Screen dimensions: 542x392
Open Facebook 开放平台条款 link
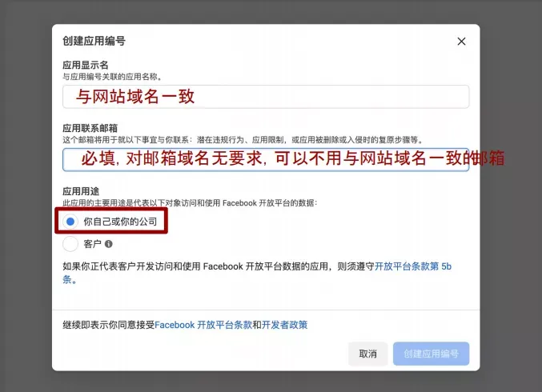tap(203, 325)
